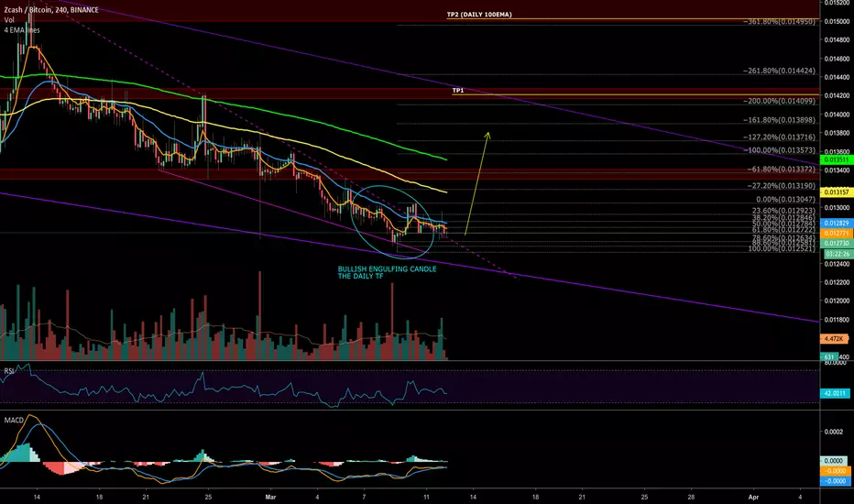Click the 03:22:26 candle countdown tag
854x504 pixels.
[836, 254]
